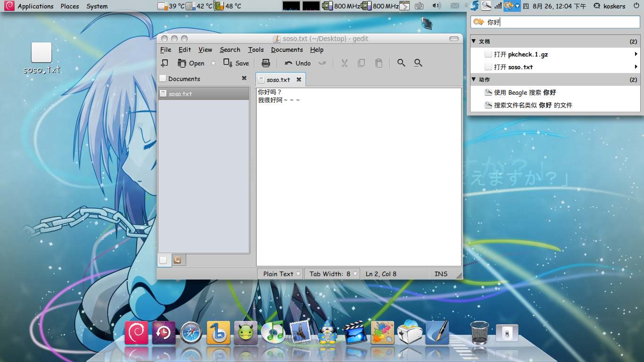
Task: Open Find and Replace toolbar icon
Action: click(x=418, y=63)
